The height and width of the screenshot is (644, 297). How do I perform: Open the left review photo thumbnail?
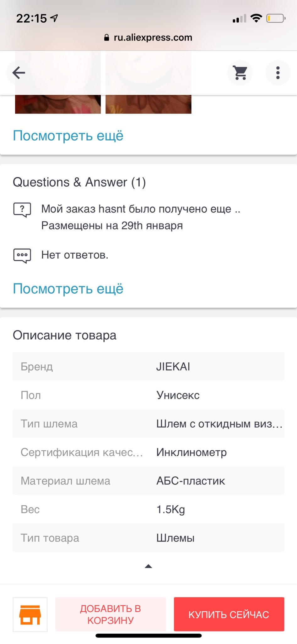pyautogui.click(x=58, y=104)
